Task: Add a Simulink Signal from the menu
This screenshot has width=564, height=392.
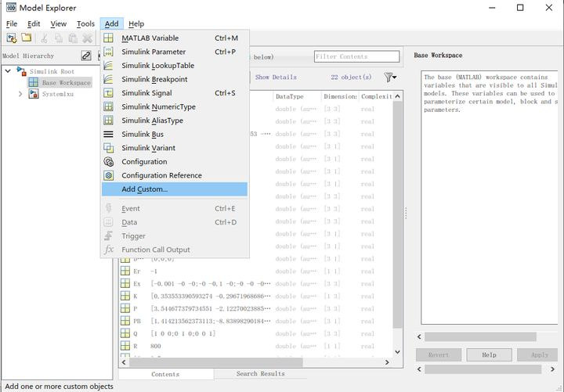Action: click(x=175, y=93)
